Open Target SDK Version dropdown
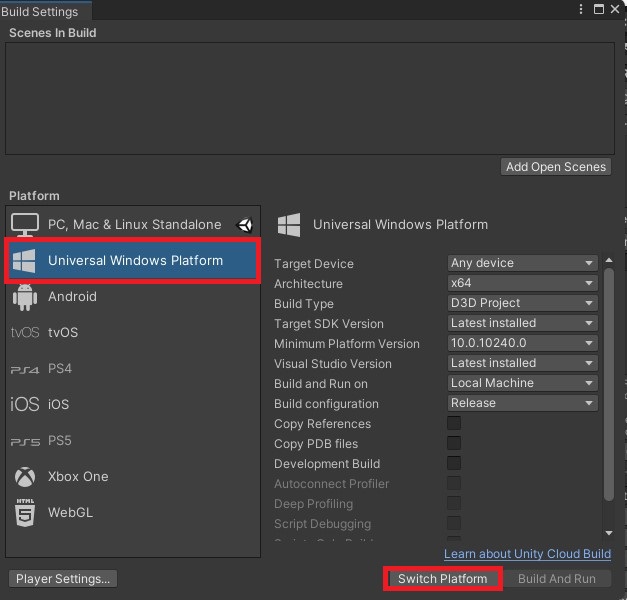Screen dimensions: 627x600 point(523,323)
